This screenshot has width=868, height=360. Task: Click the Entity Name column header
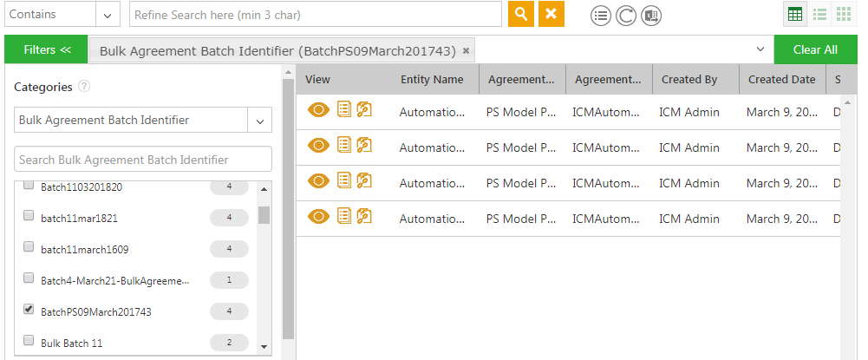[x=432, y=79]
